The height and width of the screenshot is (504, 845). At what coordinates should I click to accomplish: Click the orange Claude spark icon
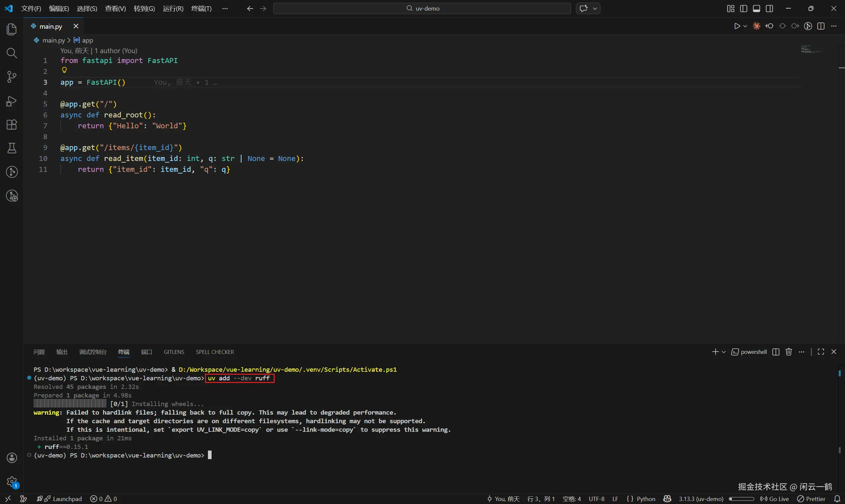(756, 26)
